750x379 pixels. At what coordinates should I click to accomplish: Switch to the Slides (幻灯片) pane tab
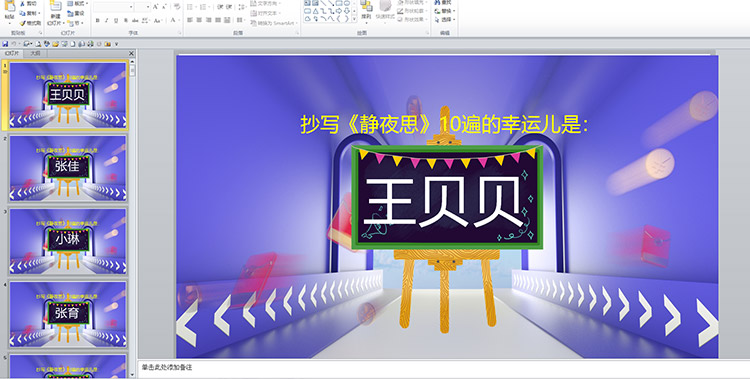[12, 54]
